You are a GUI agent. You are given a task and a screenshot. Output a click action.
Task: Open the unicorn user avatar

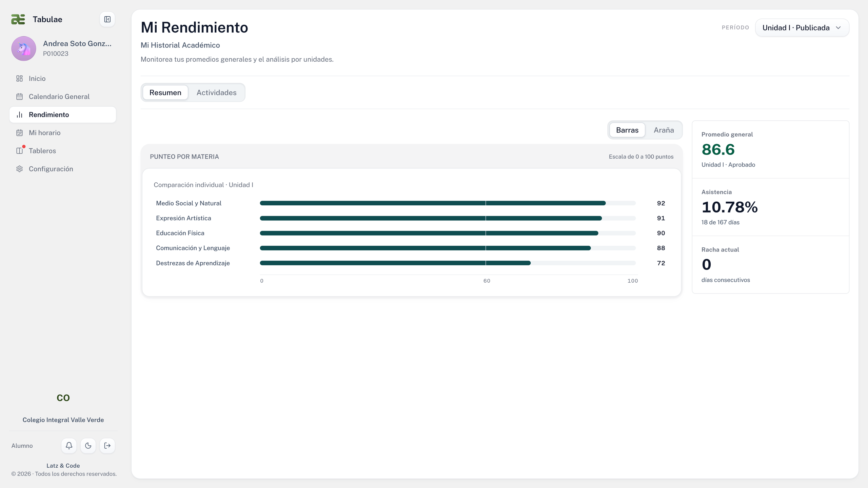(24, 48)
